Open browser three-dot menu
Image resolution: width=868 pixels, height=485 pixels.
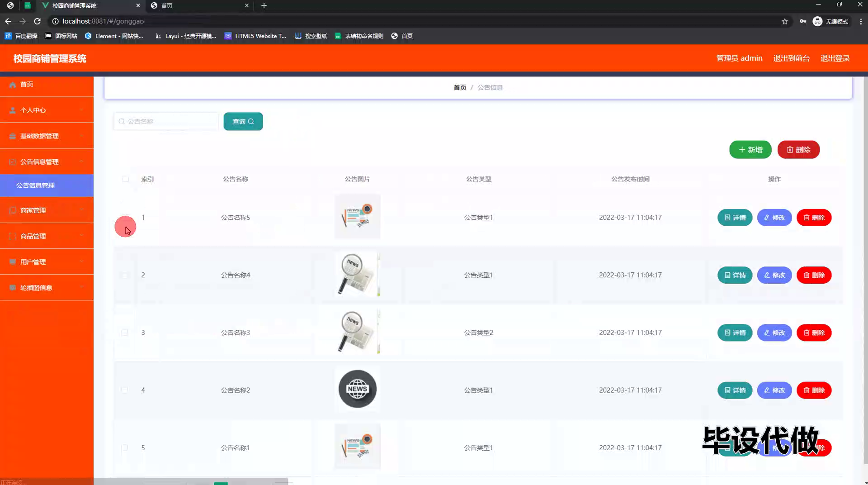[861, 21]
